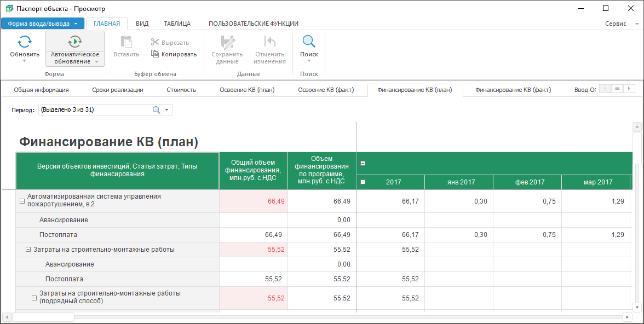
Task: Click the Отменить изменения icon
Action: [269, 42]
